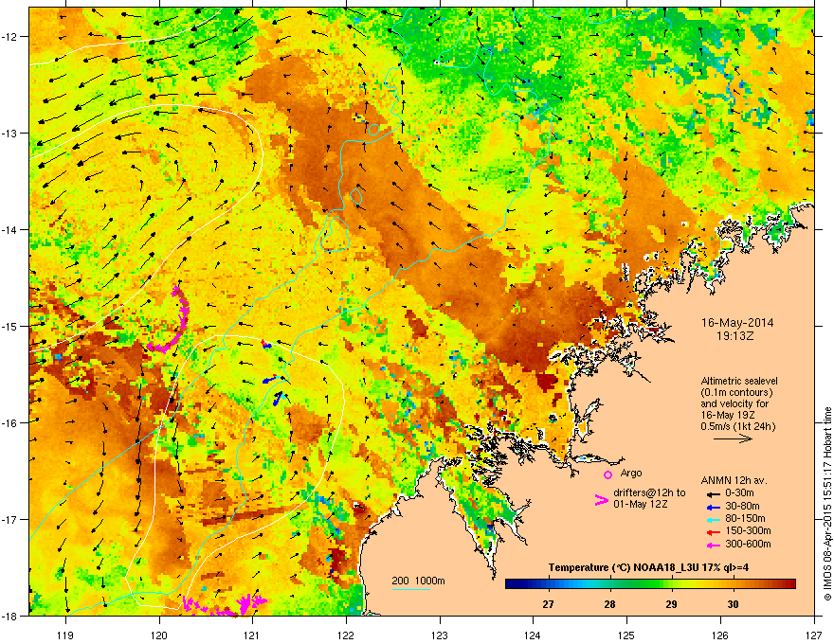Click latitude axis label -14

tap(9, 230)
